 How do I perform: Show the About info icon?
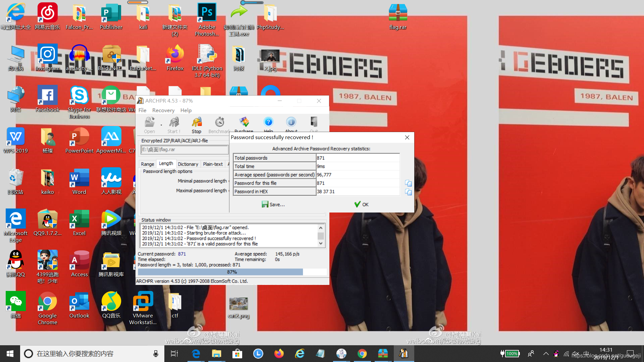(x=291, y=124)
